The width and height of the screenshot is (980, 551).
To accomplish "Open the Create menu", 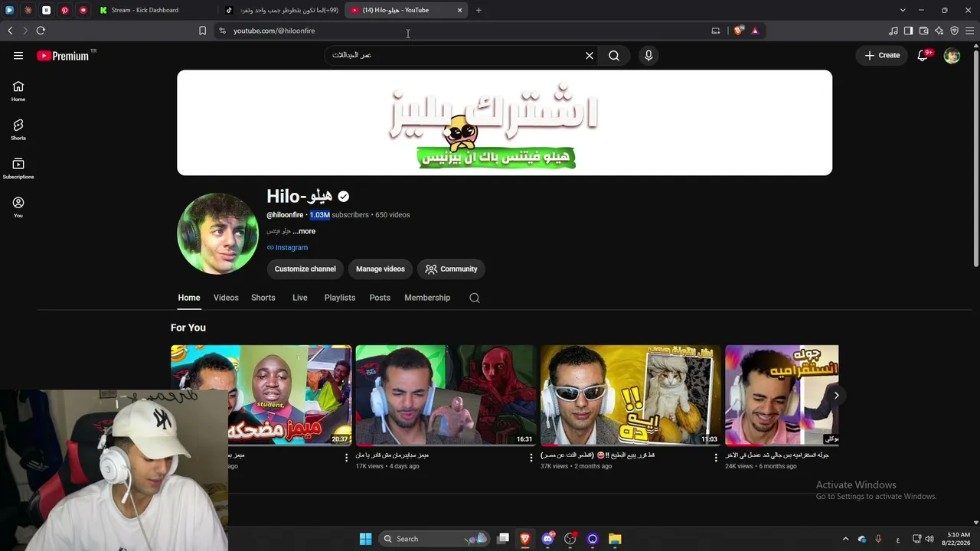I will [x=882, y=55].
